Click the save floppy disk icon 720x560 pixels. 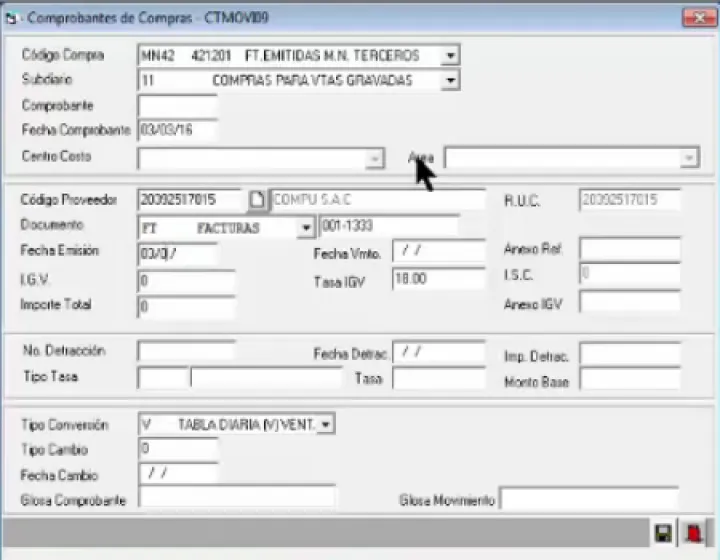[662, 534]
